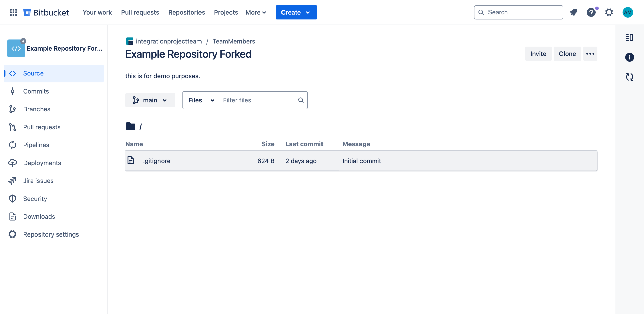This screenshot has height=314, width=644.
Task: Show repository info icon in right rail
Action: (x=629, y=57)
